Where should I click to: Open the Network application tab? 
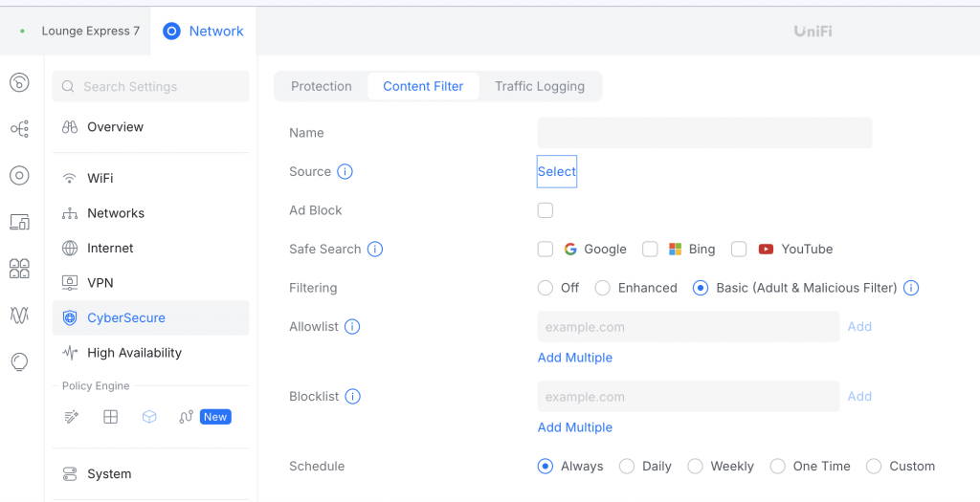(203, 32)
